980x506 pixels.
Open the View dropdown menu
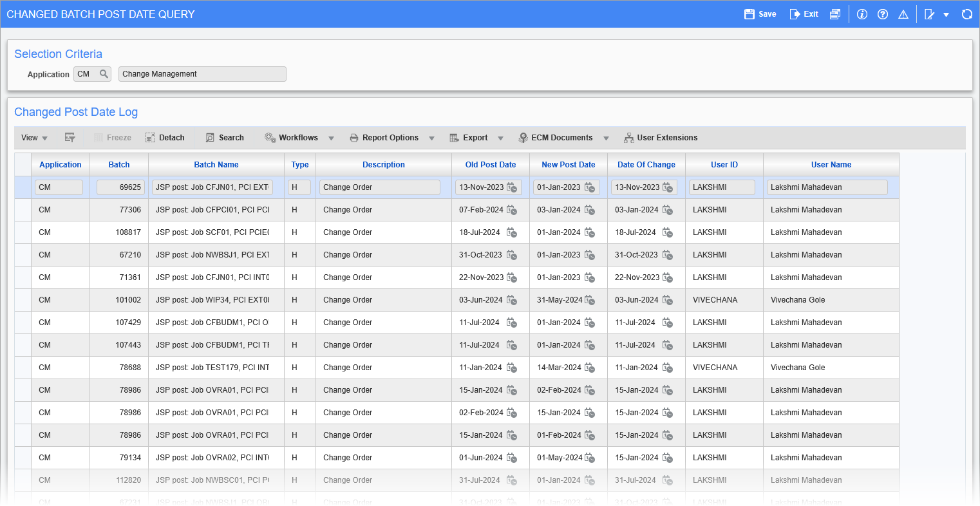click(33, 137)
